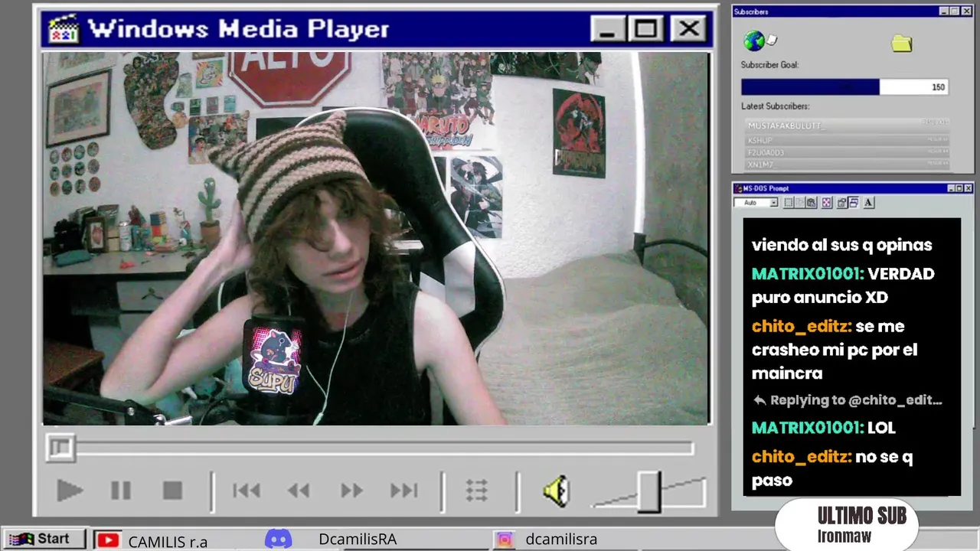Image resolution: width=980 pixels, height=551 pixels.
Task: Click the Instagram icon in the taskbar
Action: pyautogui.click(x=505, y=540)
